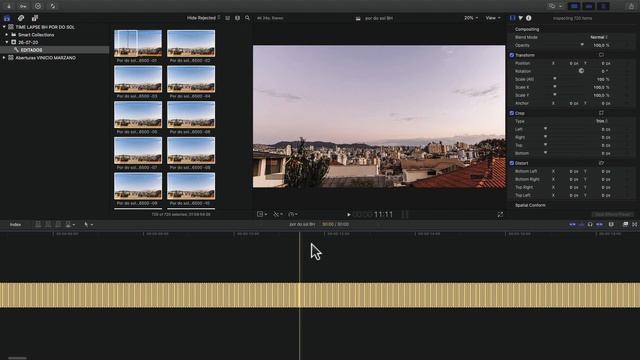Click the Spatial Conform section header
This screenshot has height=360, width=640.
pos(530,205)
